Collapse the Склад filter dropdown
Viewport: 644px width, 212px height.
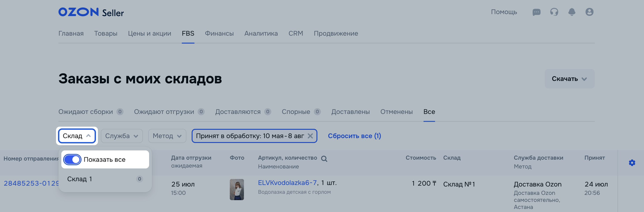77,136
